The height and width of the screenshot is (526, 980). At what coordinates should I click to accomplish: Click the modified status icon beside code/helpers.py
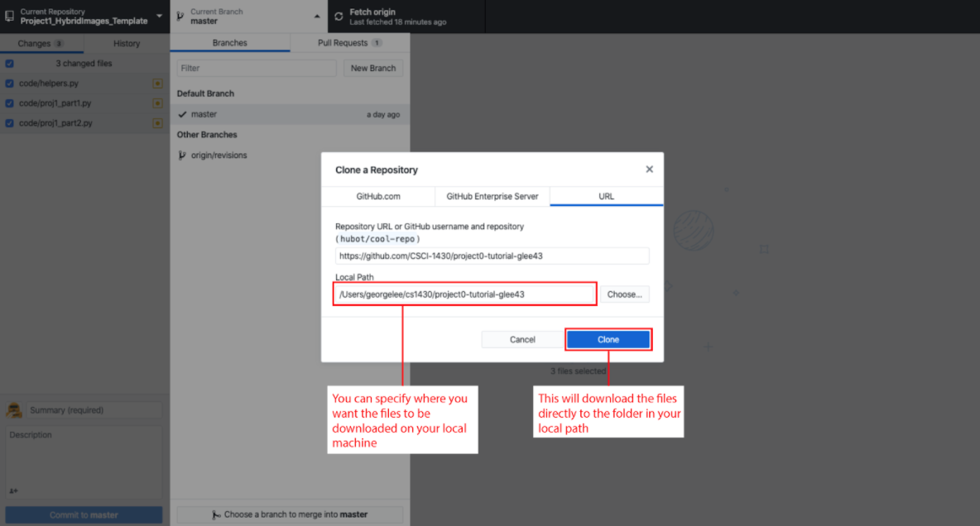pyautogui.click(x=157, y=83)
